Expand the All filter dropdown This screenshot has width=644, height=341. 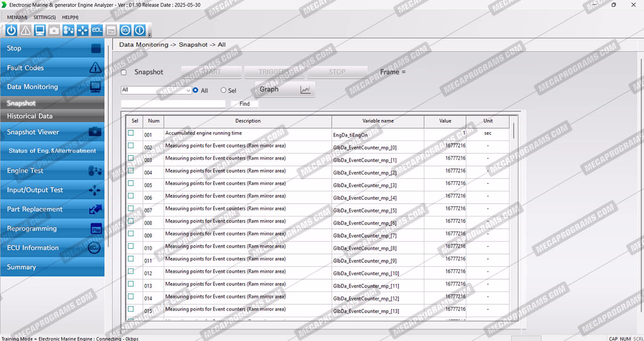click(x=188, y=90)
